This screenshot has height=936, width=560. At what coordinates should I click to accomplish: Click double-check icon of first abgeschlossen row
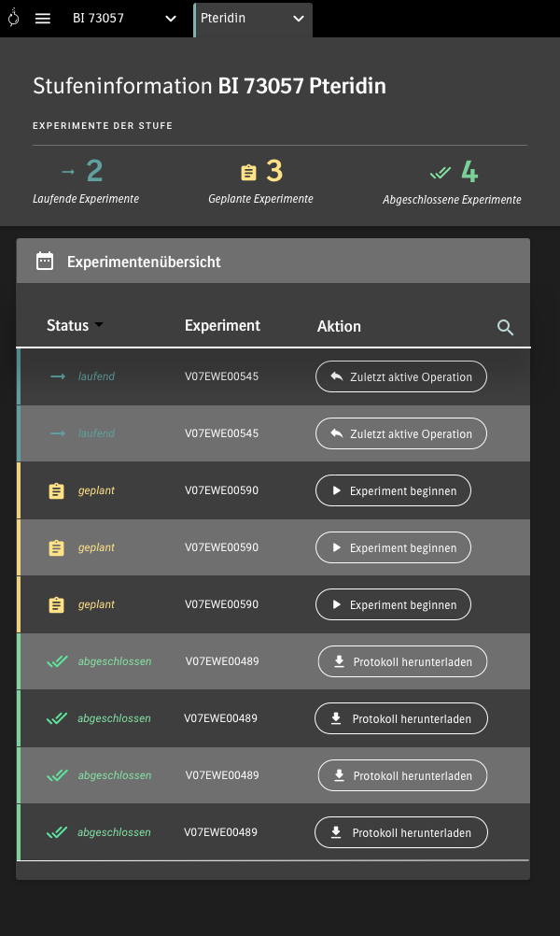click(57, 661)
